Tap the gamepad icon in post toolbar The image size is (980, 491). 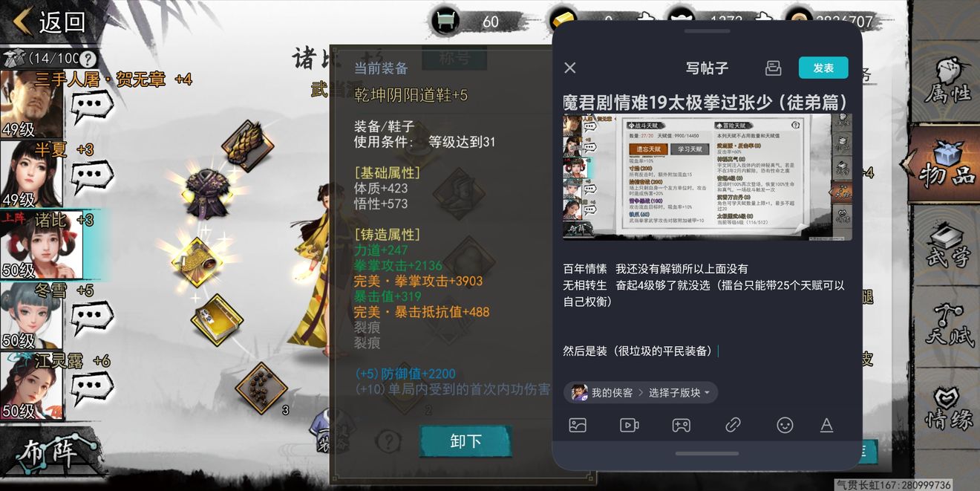(x=682, y=425)
